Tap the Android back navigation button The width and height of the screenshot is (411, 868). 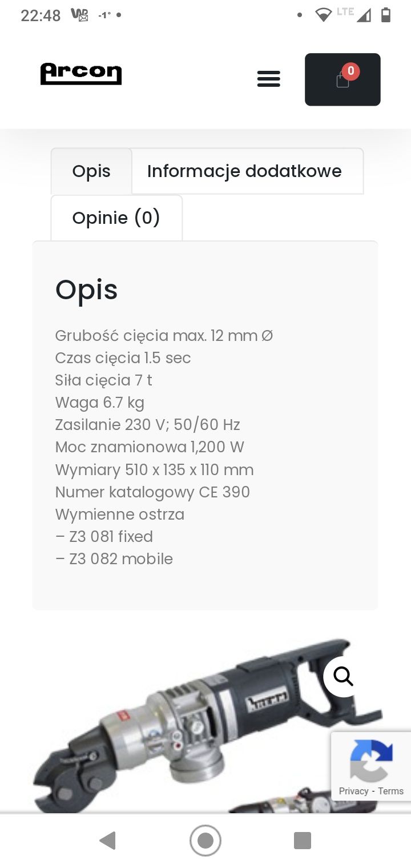click(x=107, y=841)
